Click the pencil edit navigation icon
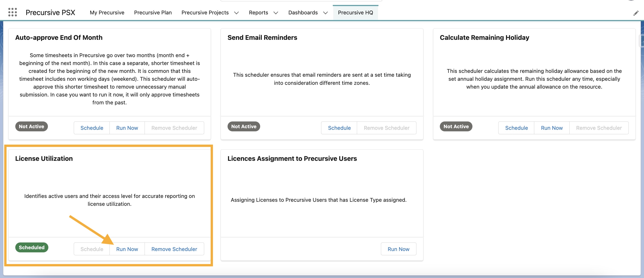The image size is (644, 278). click(636, 13)
